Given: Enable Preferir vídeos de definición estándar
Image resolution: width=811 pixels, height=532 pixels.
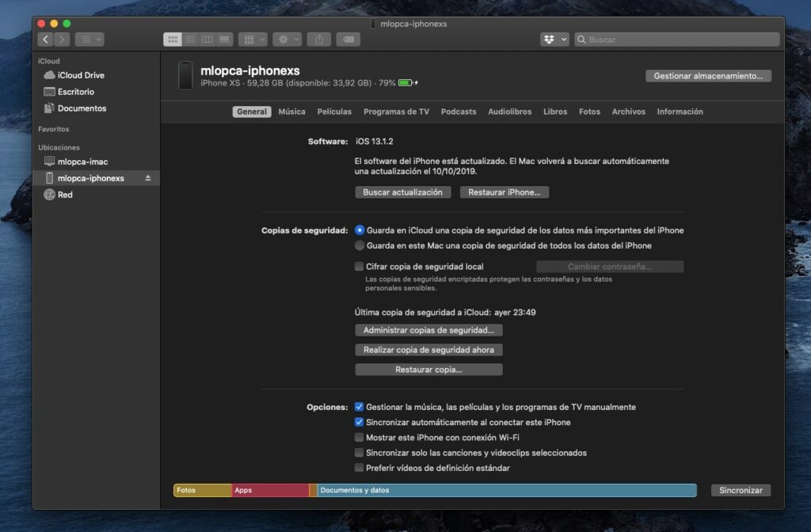Looking at the screenshot, I should tap(359, 468).
